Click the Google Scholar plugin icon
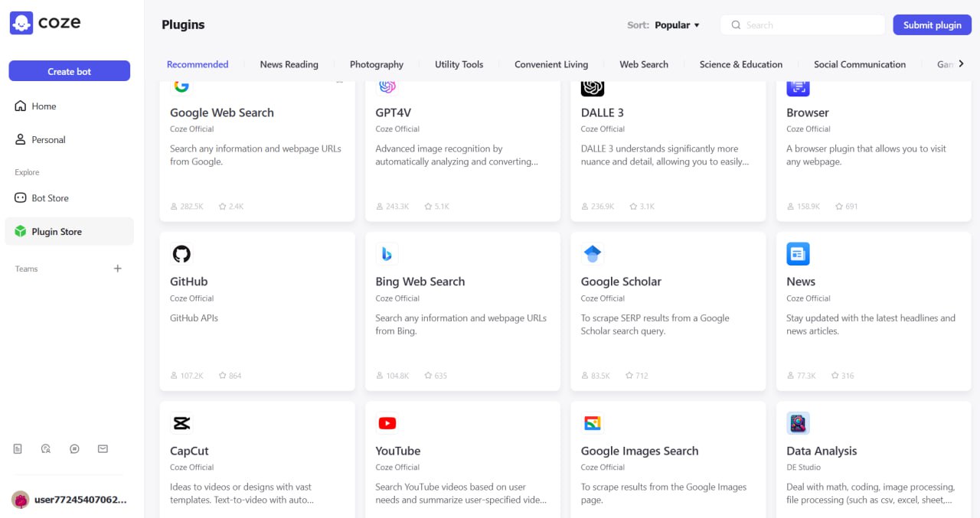 593,254
